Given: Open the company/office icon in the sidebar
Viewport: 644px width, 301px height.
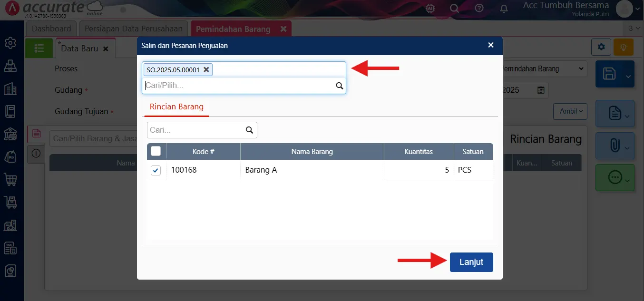Looking at the screenshot, I should tap(10, 88).
